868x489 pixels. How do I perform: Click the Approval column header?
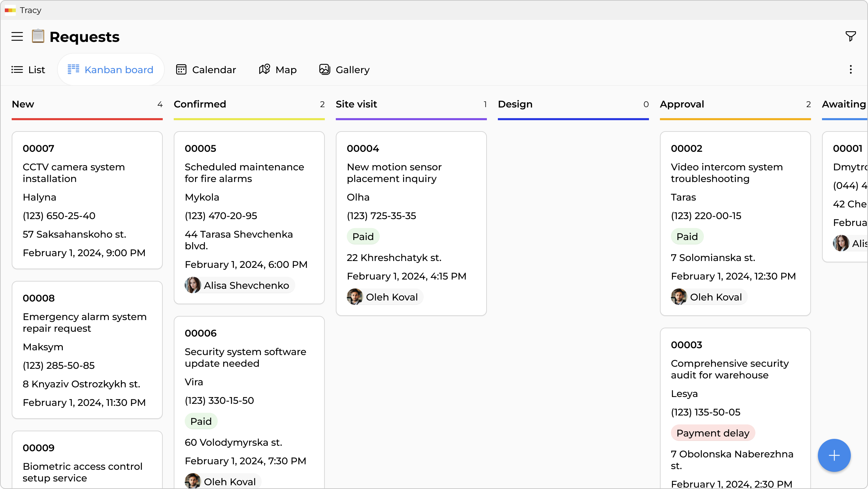point(682,104)
